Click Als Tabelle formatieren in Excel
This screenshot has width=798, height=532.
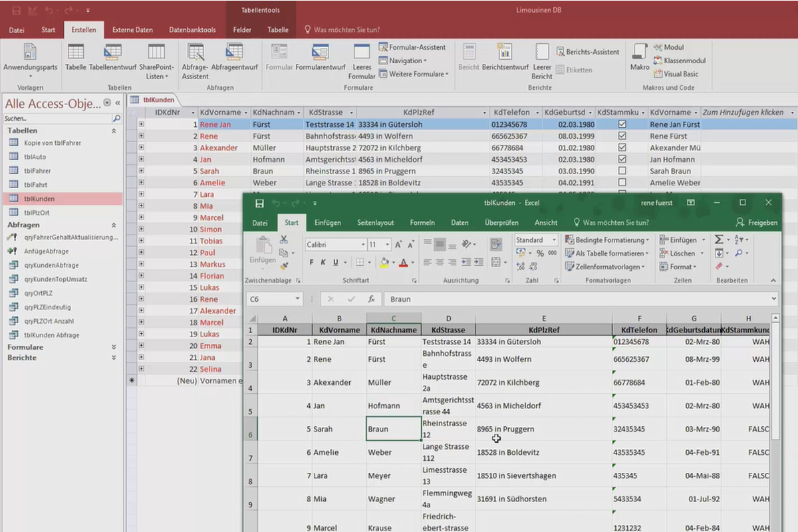point(607,253)
